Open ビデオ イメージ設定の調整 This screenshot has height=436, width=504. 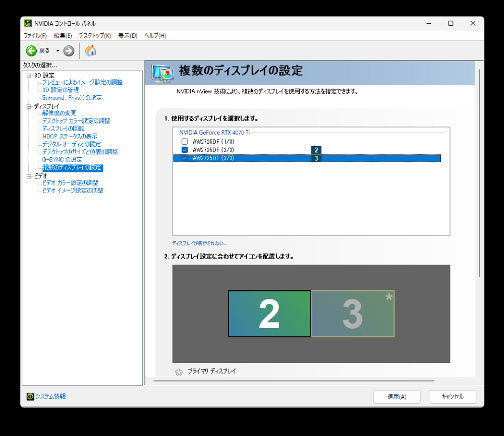[x=73, y=191]
